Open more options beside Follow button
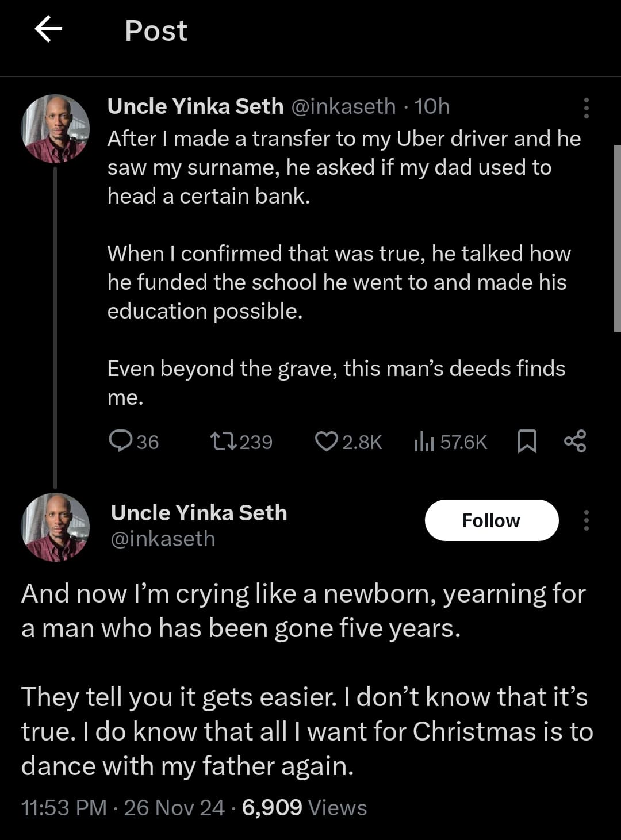Screen dimensions: 621x840 tap(586, 520)
